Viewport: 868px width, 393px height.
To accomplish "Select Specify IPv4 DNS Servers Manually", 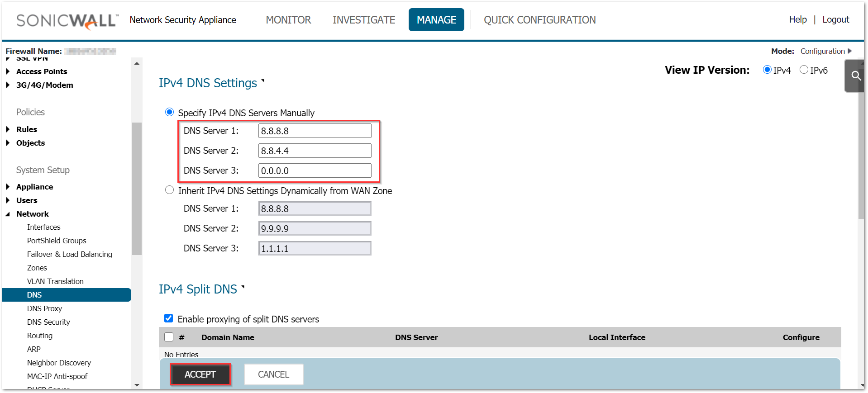I will (x=169, y=112).
